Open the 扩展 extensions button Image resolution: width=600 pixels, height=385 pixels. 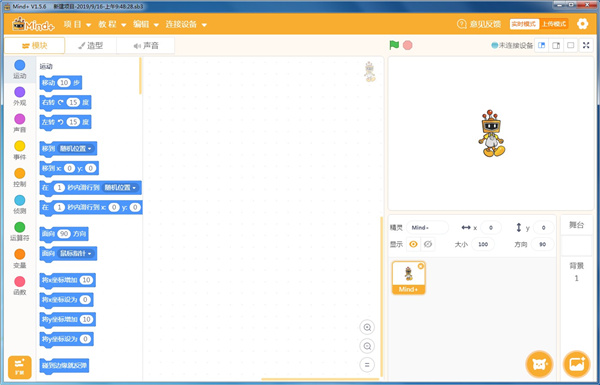(20, 367)
